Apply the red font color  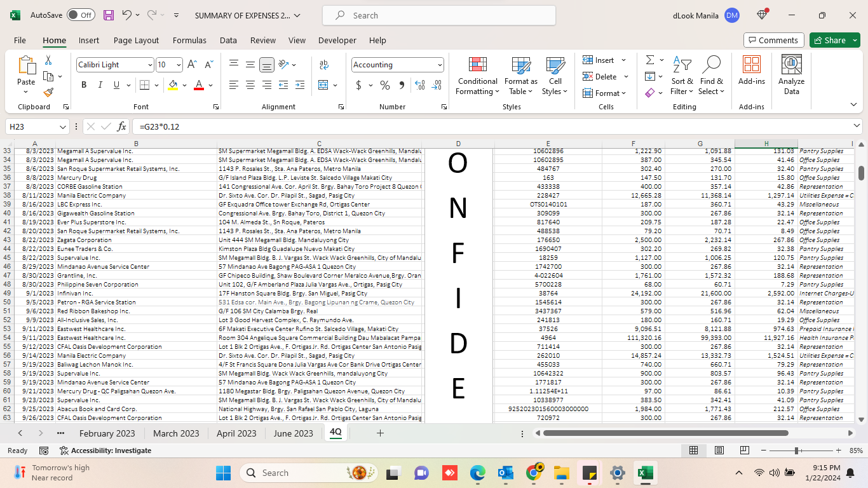[199, 85]
